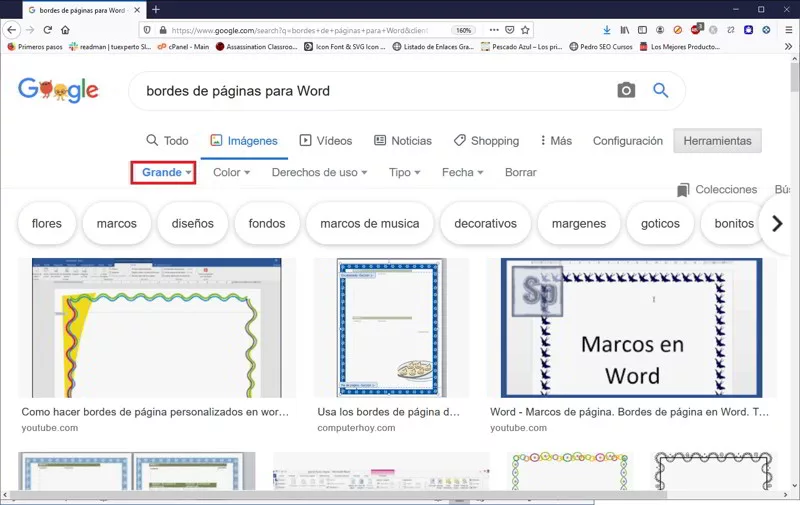Open the computerhoy.com blue border thumbnail
The height and width of the screenshot is (505, 800).
[x=391, y=328]
